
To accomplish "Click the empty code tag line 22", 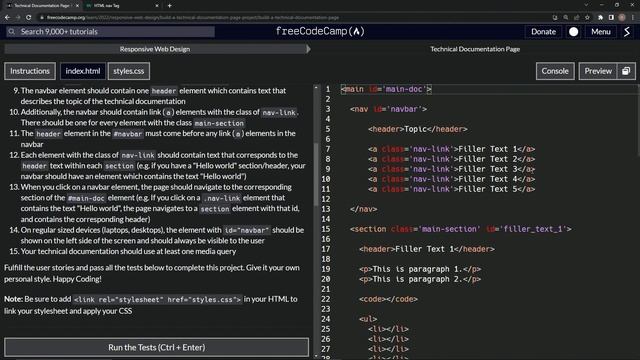I will (x=388, y=299).
